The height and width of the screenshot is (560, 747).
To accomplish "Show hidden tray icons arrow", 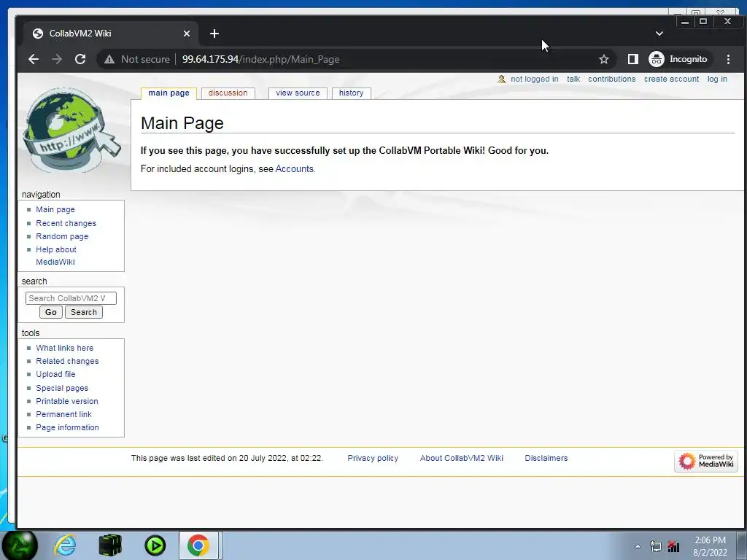I will [638, 546].
